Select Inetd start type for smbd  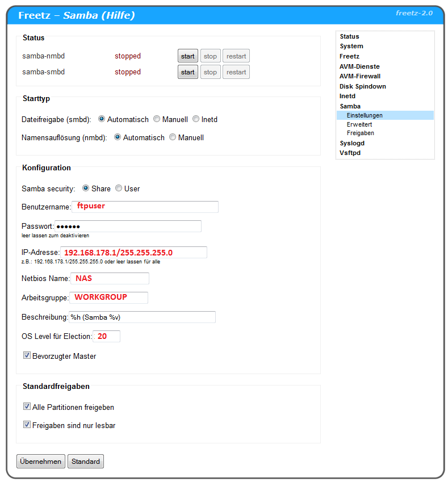[x=196, y=120]
